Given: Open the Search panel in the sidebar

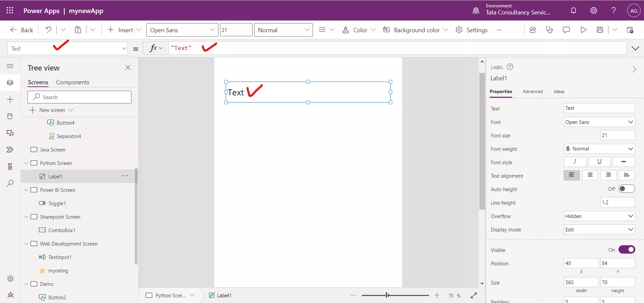Looking at the screenshot, I should pos(10,183).
